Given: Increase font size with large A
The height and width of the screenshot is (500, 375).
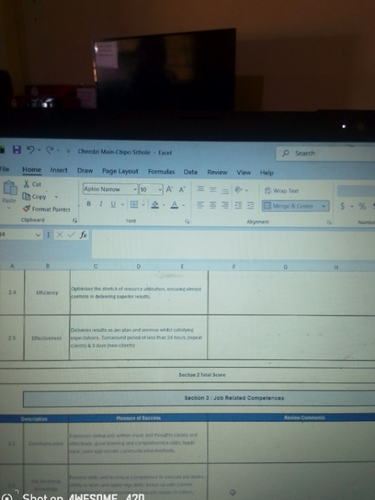Looking at the screenshot, I should click(169, 190).
